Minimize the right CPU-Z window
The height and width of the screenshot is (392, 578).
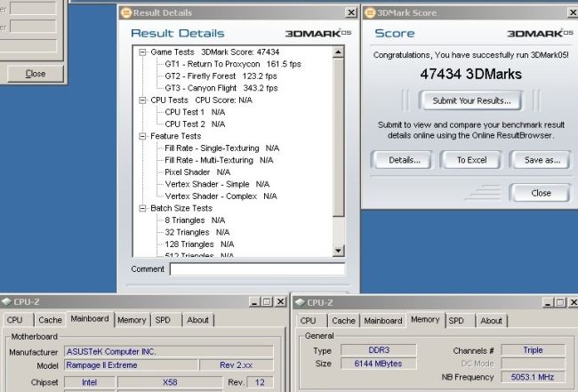pos(548,303)
